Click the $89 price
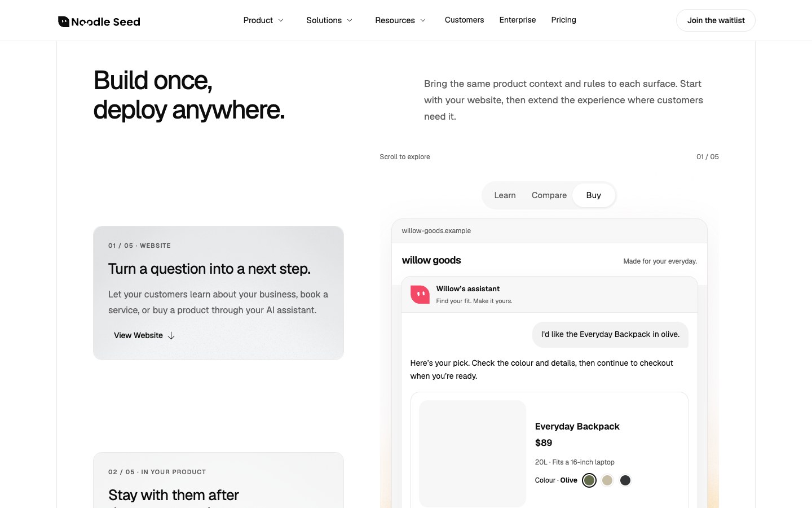Viewport: 812px width, 508px height. [x=544, y=443]
